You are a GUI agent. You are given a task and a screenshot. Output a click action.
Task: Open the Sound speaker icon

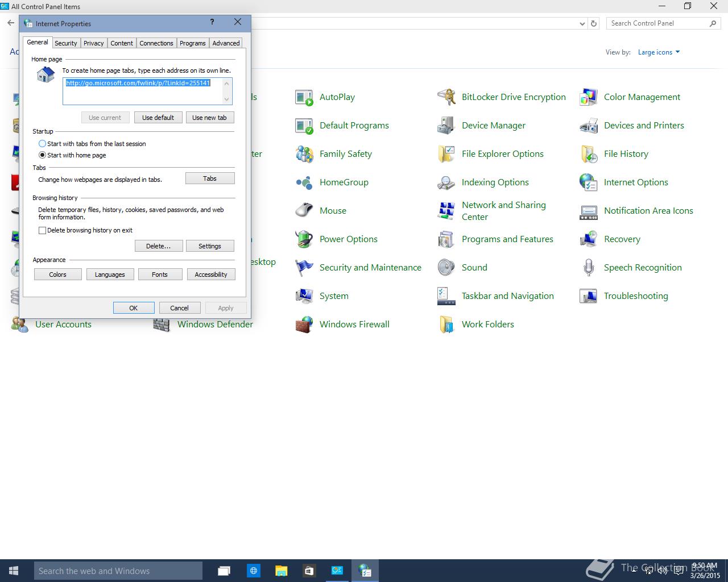446,268
